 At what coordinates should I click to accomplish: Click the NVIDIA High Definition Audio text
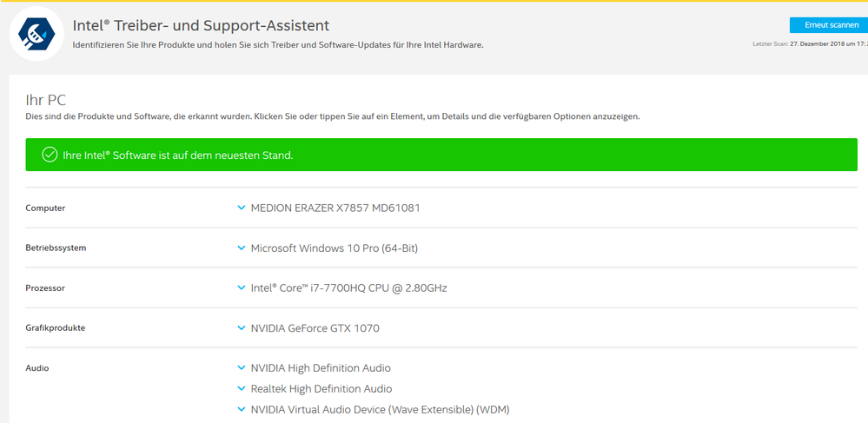point(321,367)
